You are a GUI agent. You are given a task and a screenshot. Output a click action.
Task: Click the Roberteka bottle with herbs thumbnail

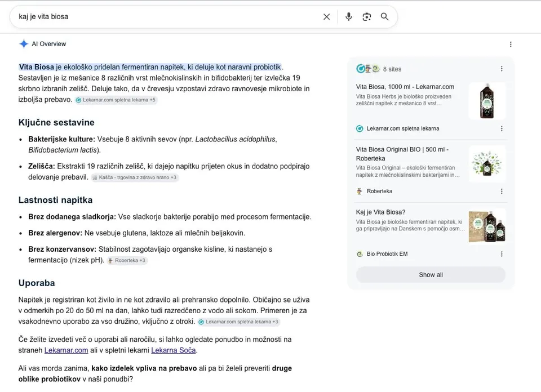pyautogui.click(x=487, y=164)
